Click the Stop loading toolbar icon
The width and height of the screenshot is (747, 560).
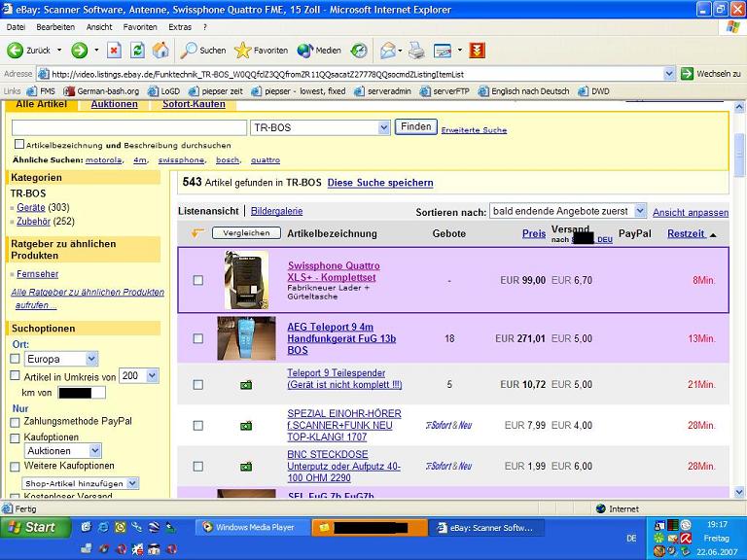click(114, 51)
